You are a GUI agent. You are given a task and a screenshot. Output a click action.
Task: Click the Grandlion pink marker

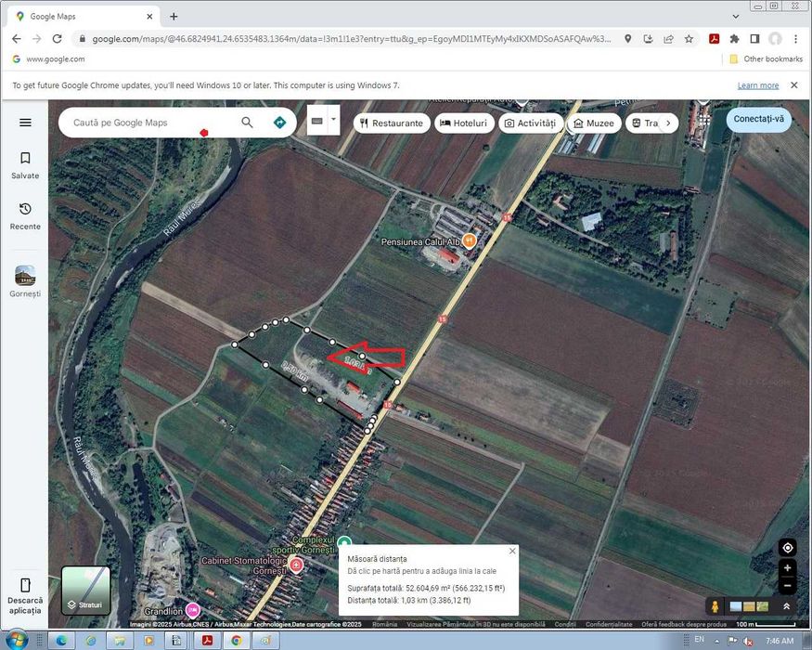pos(193,611)
